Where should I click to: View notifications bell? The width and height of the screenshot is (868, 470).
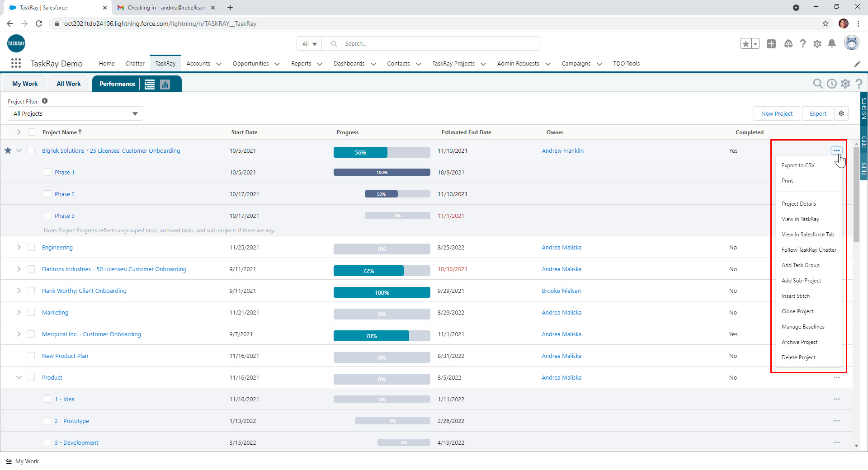tap(832, 44)
